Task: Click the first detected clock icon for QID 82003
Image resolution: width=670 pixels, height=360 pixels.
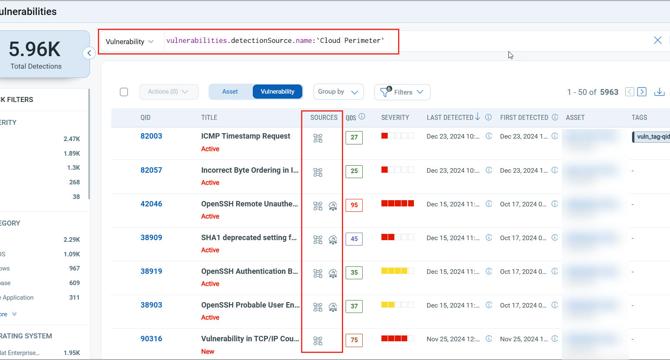Action: pyautogui.click(x=555, y=136)
